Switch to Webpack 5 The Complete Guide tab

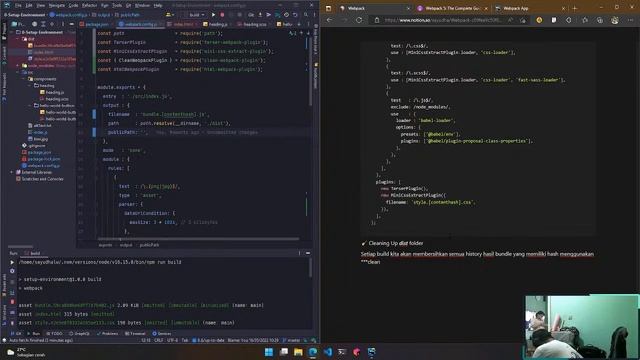point(452,8)
